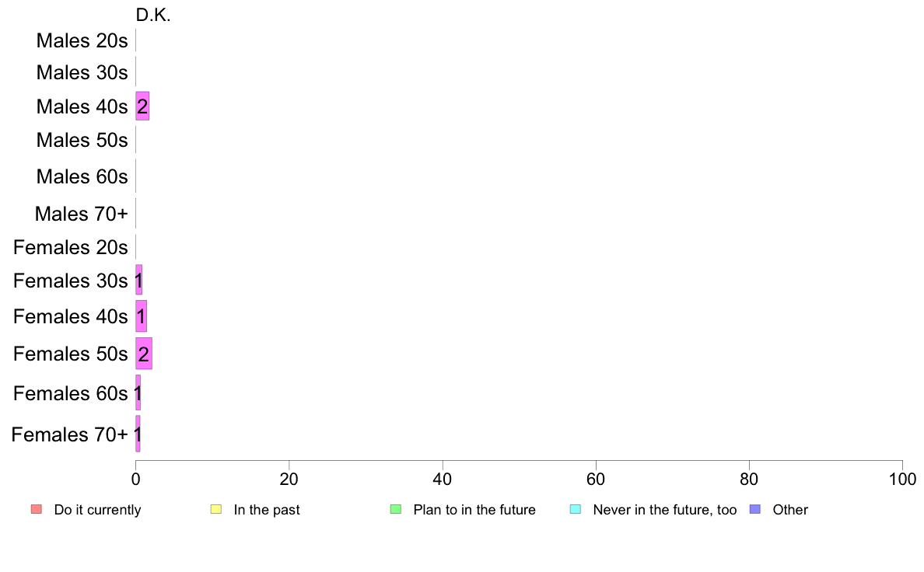
Task: Select the Males 40s magenta bar
Action: click(142, 106)
